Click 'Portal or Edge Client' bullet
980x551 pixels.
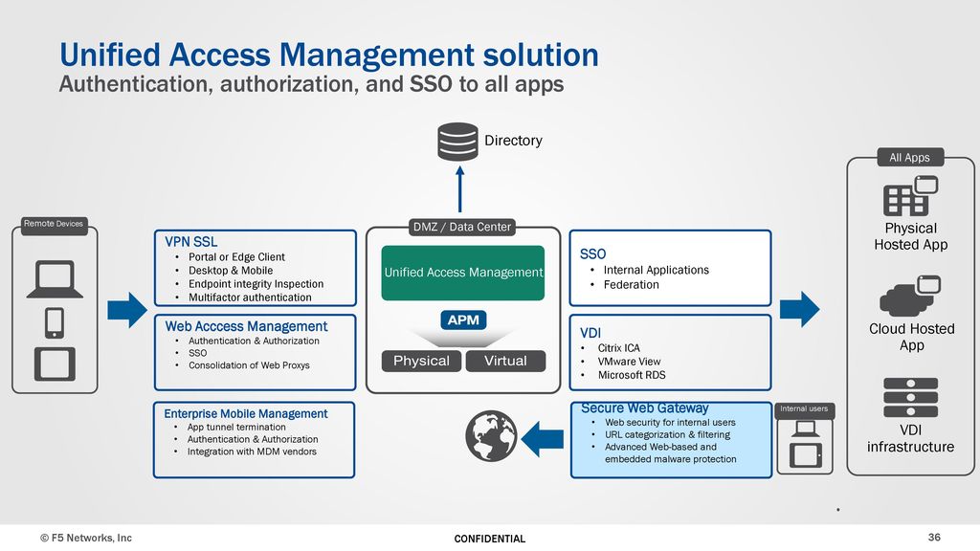pyautogui.click(x=236, y=256)
